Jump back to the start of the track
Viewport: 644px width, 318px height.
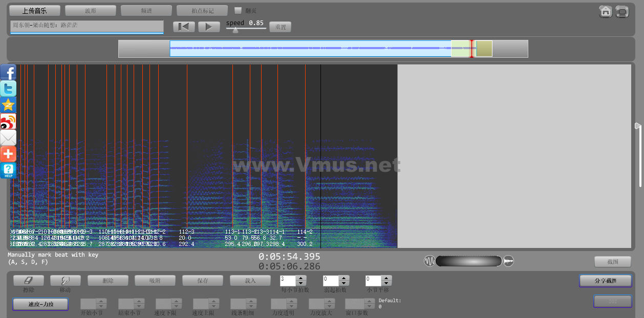[x=184, y=27]
